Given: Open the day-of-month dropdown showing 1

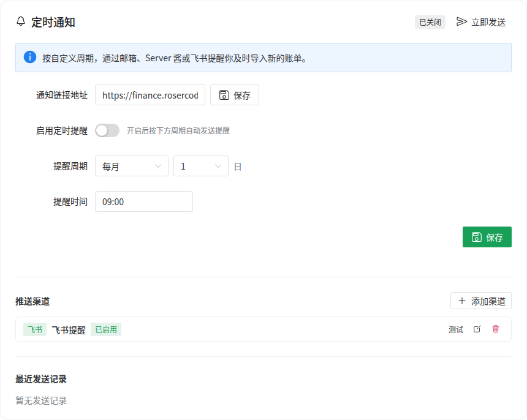Looking at the screenshot, I should point(201,166).
